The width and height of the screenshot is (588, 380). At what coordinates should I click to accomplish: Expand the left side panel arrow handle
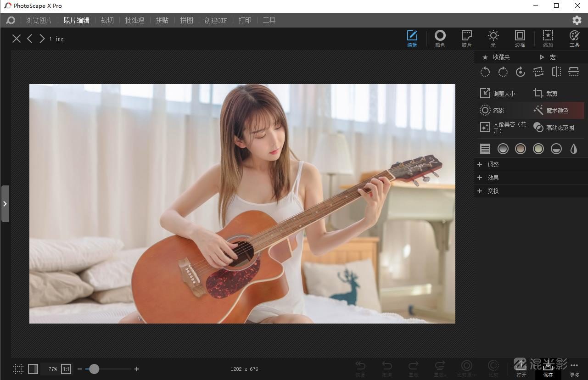pos(5,204)
